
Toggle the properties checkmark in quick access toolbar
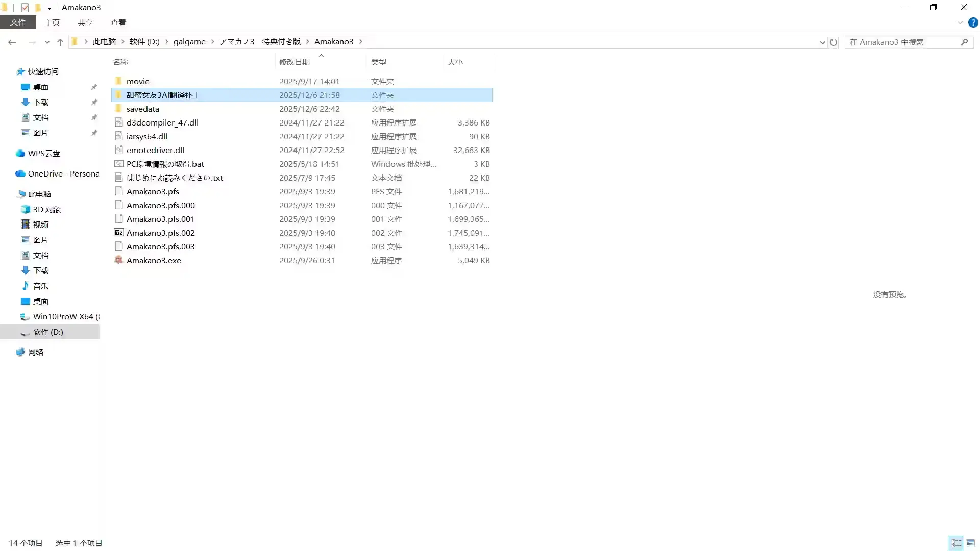click(25, 7)
